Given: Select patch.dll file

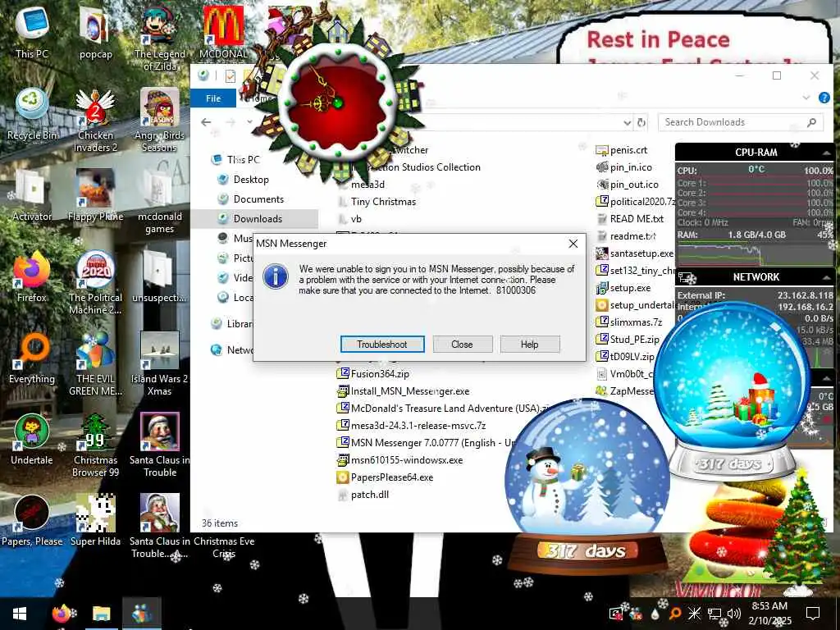Looking at the screenshot, I should (x=363, y=495).
